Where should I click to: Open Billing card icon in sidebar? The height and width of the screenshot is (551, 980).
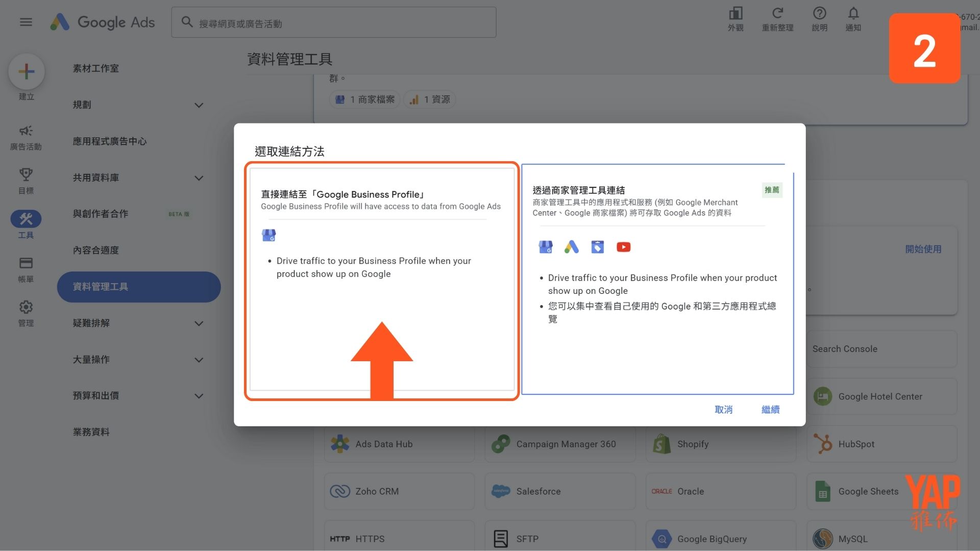click(26, 263)
